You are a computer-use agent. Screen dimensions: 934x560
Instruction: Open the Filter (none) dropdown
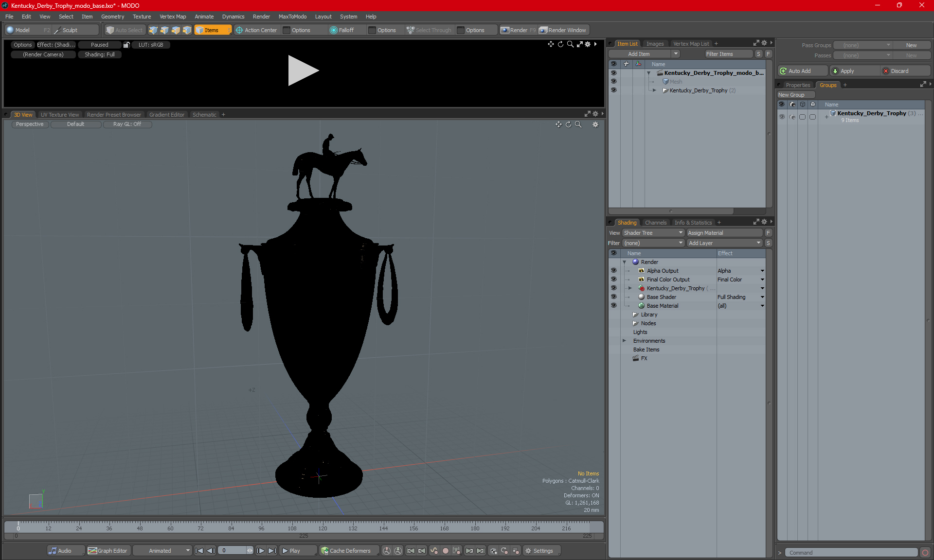[x=653, y=243]
